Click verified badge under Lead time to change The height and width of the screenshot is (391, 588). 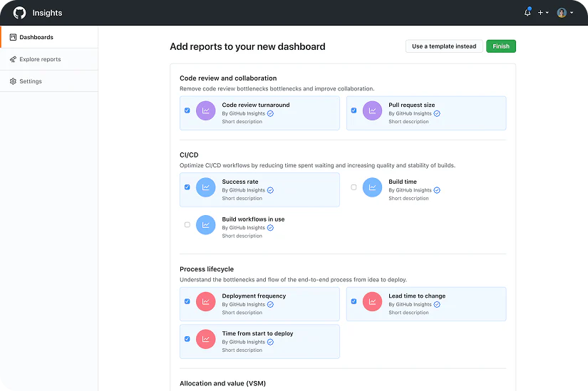437,304
